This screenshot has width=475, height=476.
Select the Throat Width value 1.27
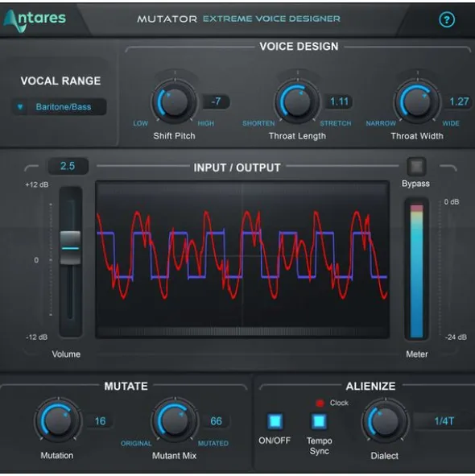point(459,101)
